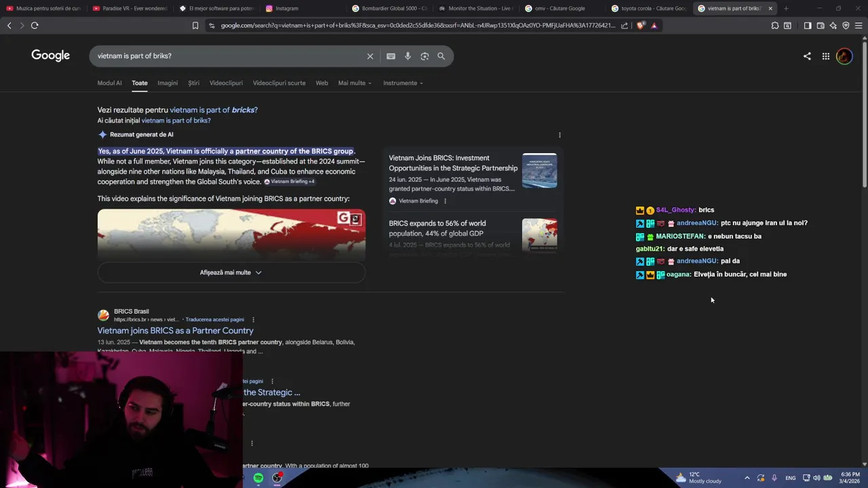The image size is (868, 488).
Task: Switch to the Web results tab
Action: (322, 83)
